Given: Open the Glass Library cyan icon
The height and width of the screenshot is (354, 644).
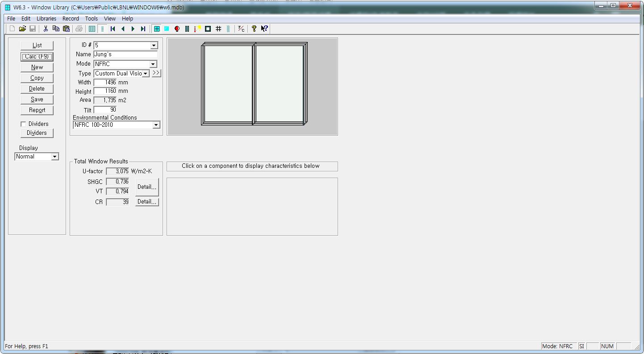Looking at the screenshot, I should pyautogui.click(x=167, y=29).
